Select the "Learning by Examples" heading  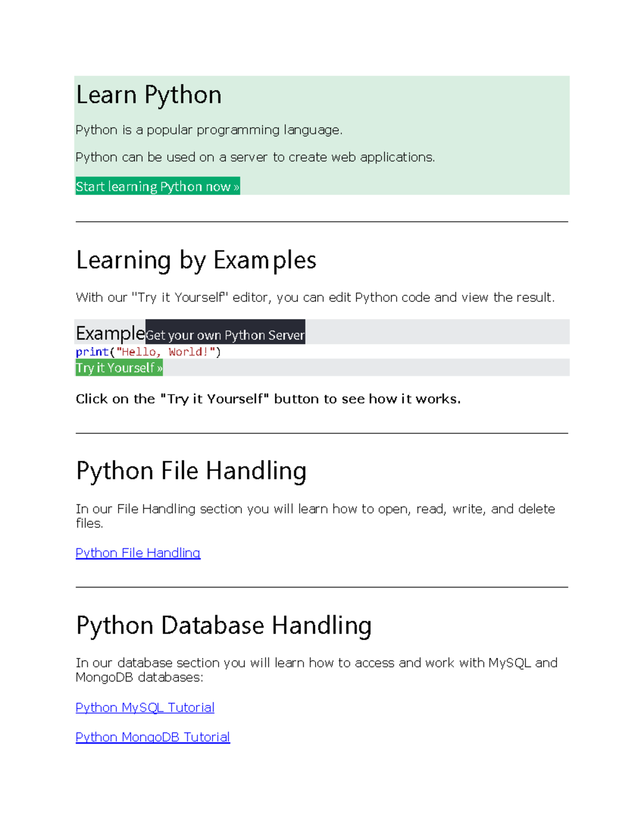click(x=196, y=260)
